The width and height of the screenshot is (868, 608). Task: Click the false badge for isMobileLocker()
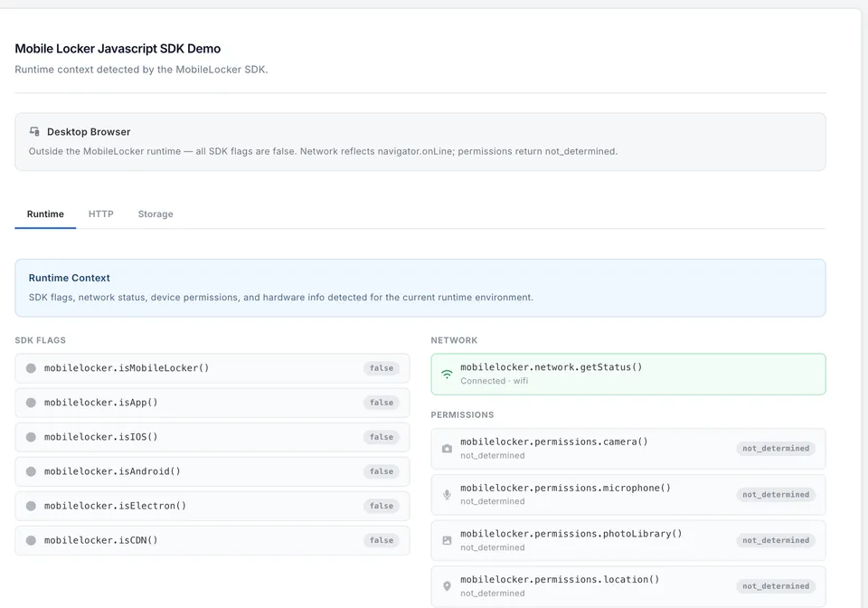(382, 368)
